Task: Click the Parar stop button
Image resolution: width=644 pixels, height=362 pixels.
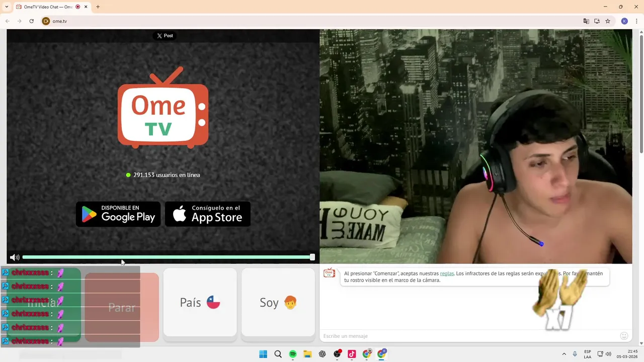Action: pos(122,307)
